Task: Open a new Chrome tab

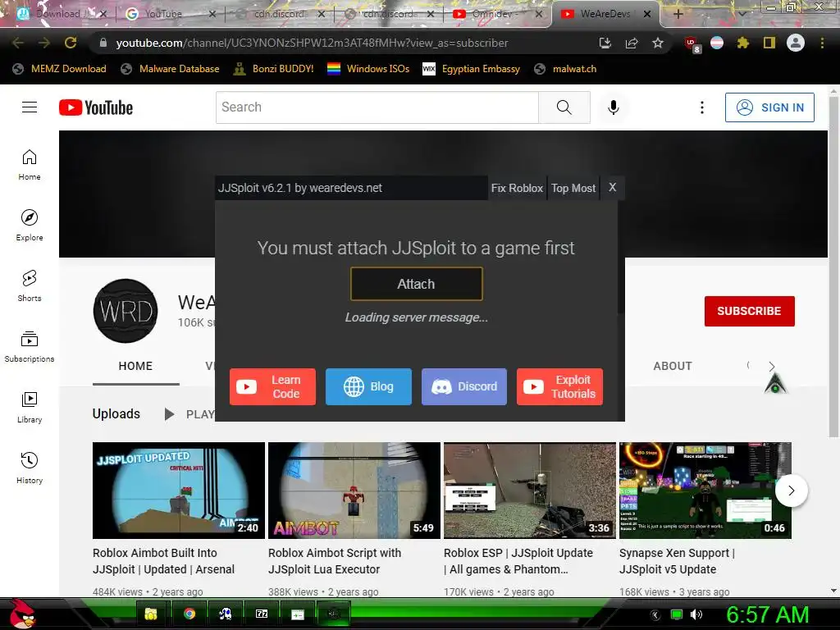Action: [678, 14]
